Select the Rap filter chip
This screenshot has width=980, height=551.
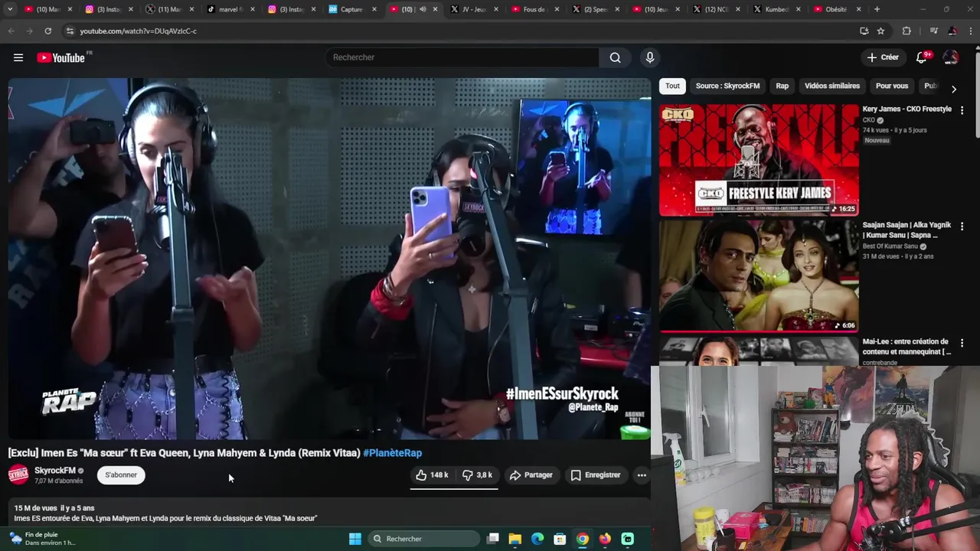coord(782,86)
